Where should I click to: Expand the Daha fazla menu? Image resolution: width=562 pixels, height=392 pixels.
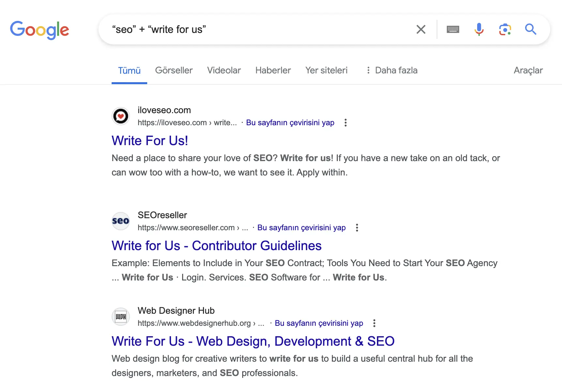pyautogui.click(x=392, y=70)
